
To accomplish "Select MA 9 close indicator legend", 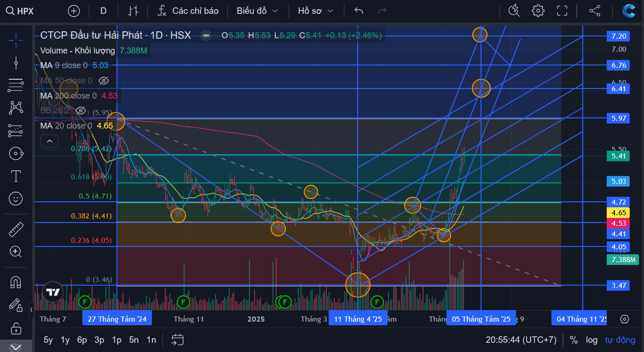I will (x=64, y=65).
